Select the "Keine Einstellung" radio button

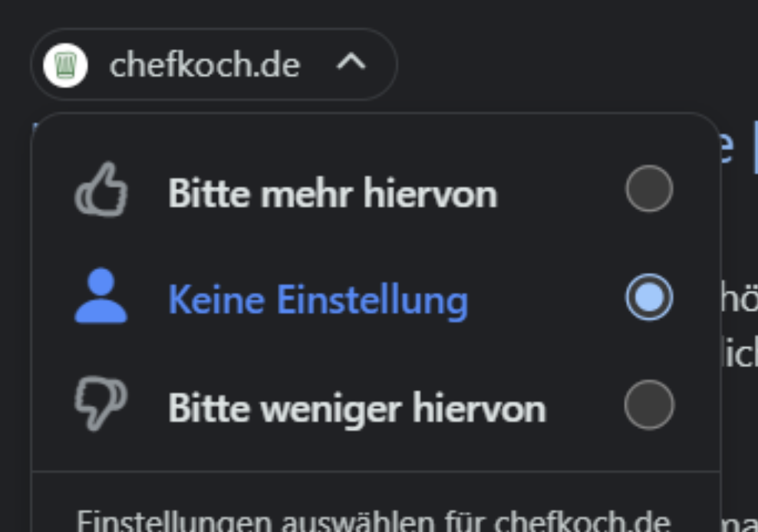click(x=649, y=297)
